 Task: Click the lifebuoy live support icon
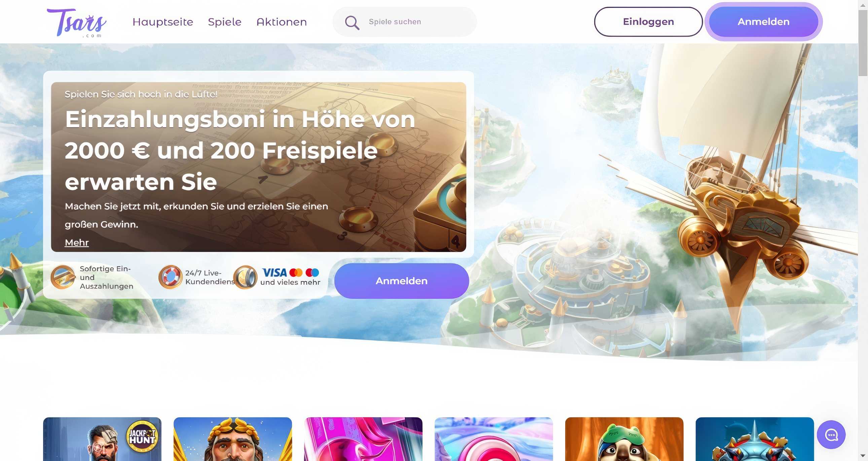(171, 277)
